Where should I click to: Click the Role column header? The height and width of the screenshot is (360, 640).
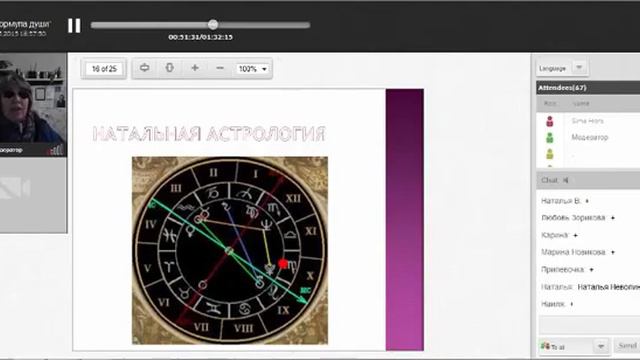(550, 104)
